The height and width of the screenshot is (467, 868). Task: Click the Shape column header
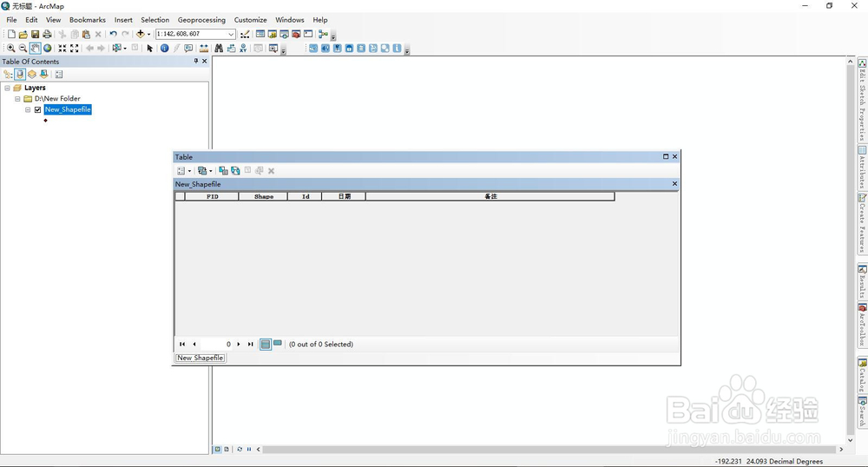coord(264,196)
